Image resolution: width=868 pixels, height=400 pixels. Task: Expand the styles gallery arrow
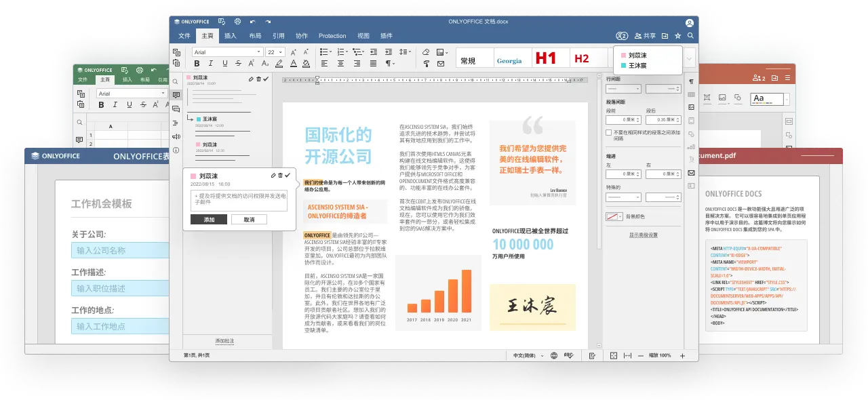pos(690,58)
